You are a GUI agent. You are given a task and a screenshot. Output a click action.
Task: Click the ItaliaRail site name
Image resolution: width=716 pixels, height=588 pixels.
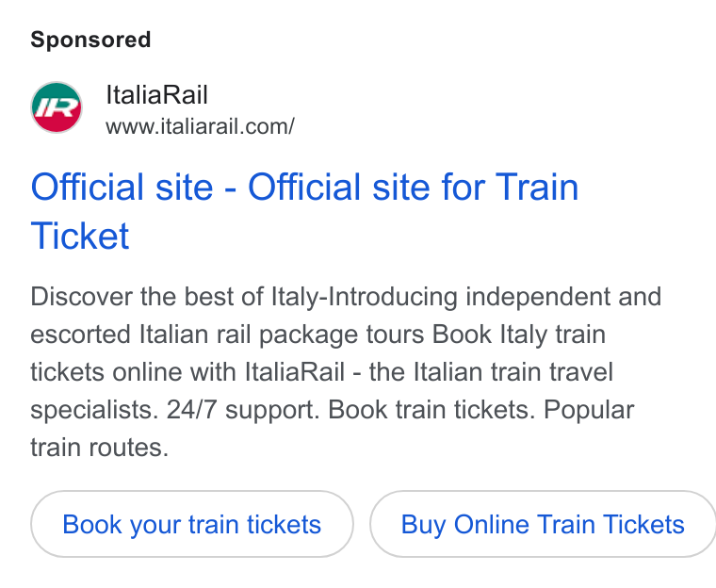(156, 94)
